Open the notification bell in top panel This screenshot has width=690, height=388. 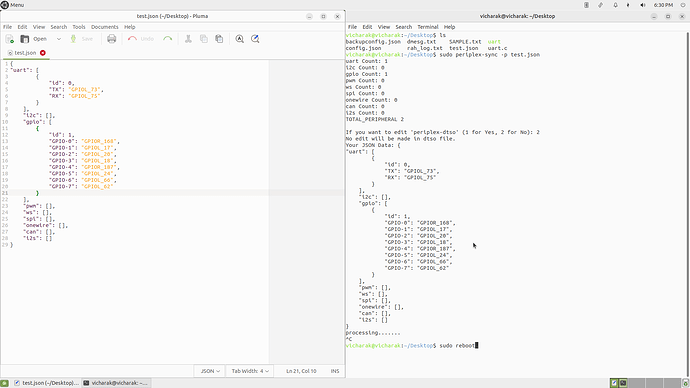pos(615,5)
